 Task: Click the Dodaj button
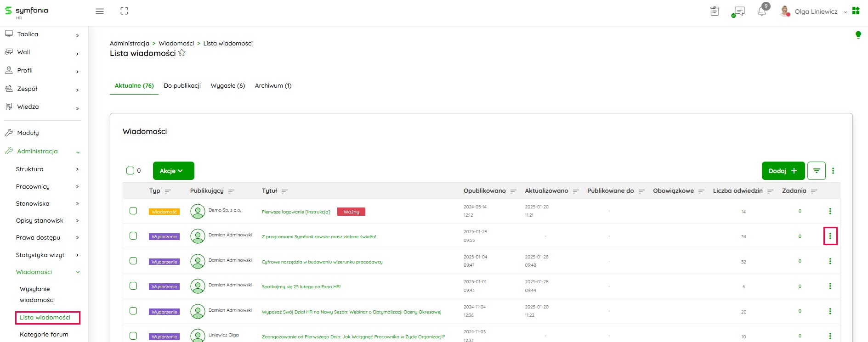[783, 171]
